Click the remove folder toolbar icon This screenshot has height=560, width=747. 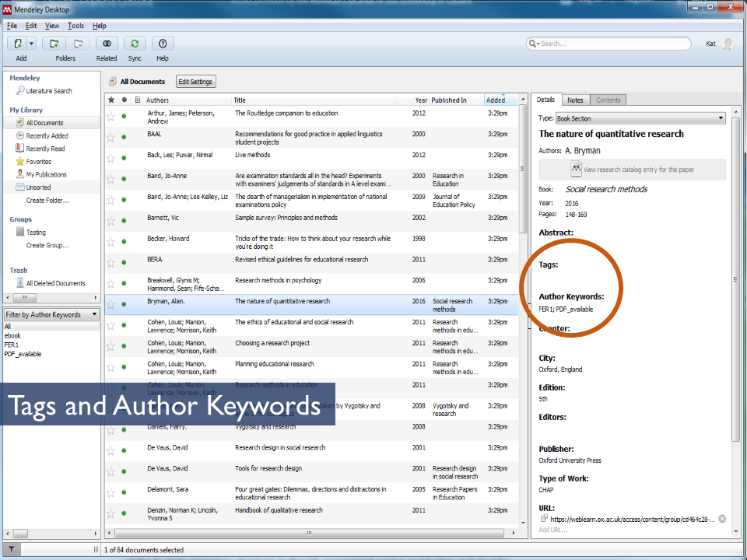tap(78, 44)
